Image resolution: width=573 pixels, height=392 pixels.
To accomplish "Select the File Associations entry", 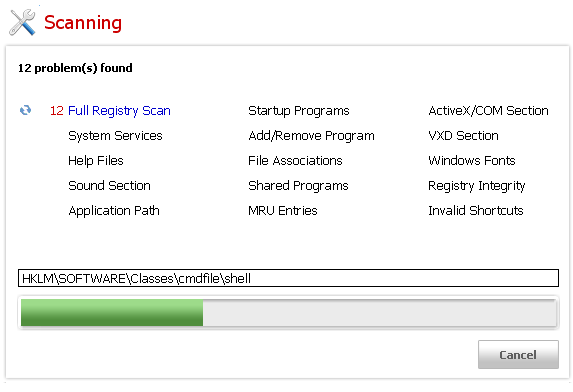I will 295,161.
